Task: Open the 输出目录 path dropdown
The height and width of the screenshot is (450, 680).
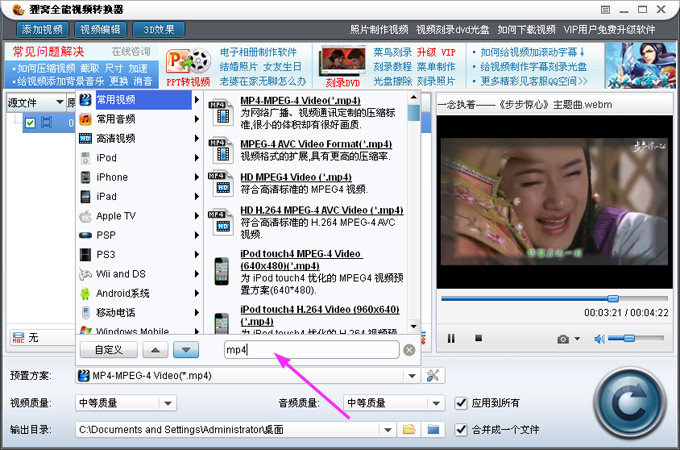Action: point(388,430)
